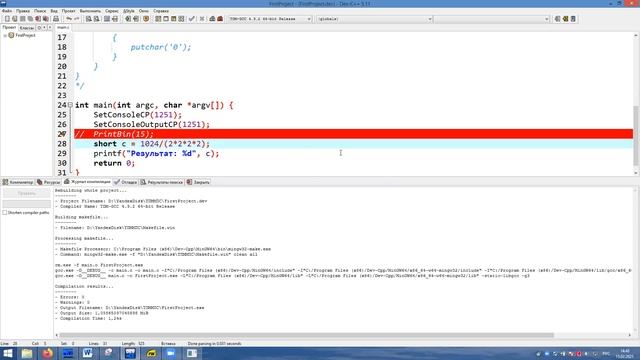Screen dimensions: 640x360
Task: Click the 'return 0;' code line
Action: point(114,163)
